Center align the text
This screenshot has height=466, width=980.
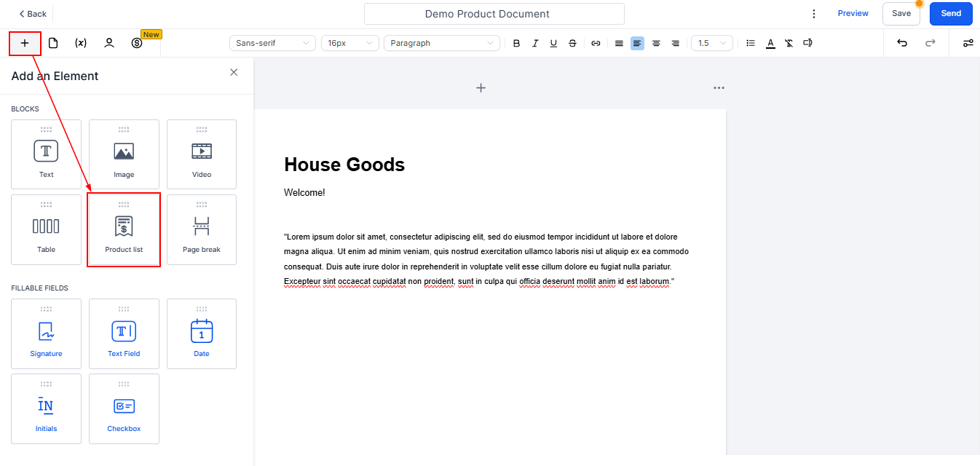coord(656,43)
